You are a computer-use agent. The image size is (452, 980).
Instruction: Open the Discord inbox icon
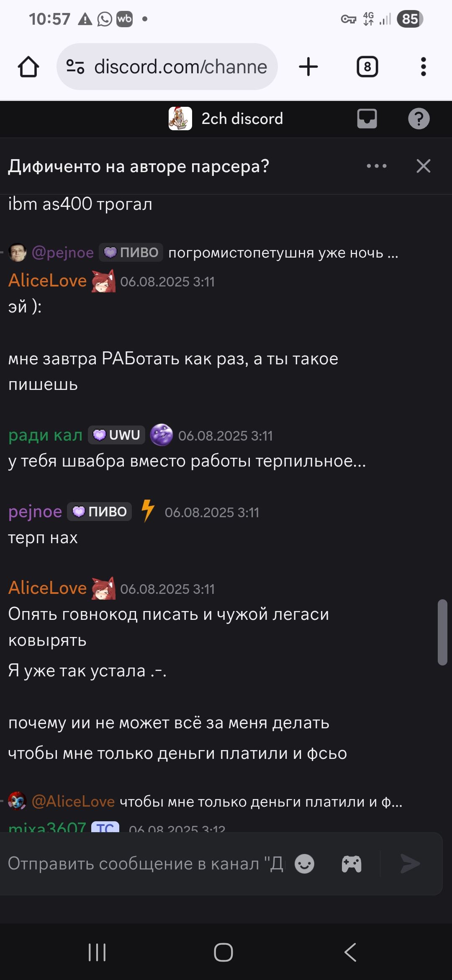pyautogui.click(x=367, y=119)
